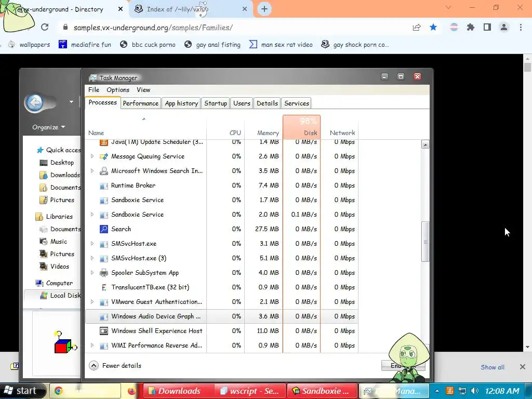The width and height of the screenshot is (532, 399).
Task: Switch to the Users tab
Action: point(242,103)
